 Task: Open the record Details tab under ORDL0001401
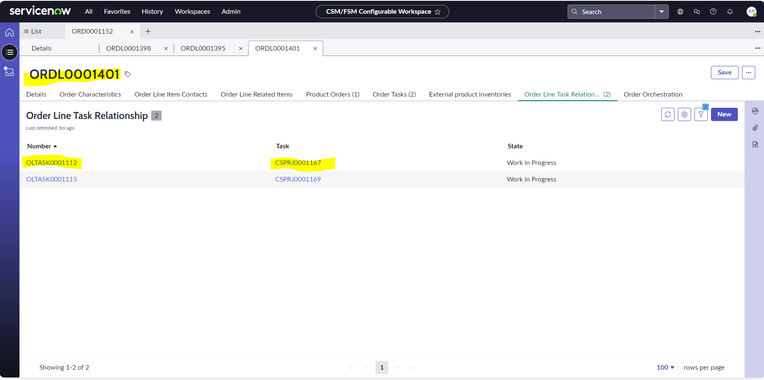pyautogui.click(x=36, y=95)
